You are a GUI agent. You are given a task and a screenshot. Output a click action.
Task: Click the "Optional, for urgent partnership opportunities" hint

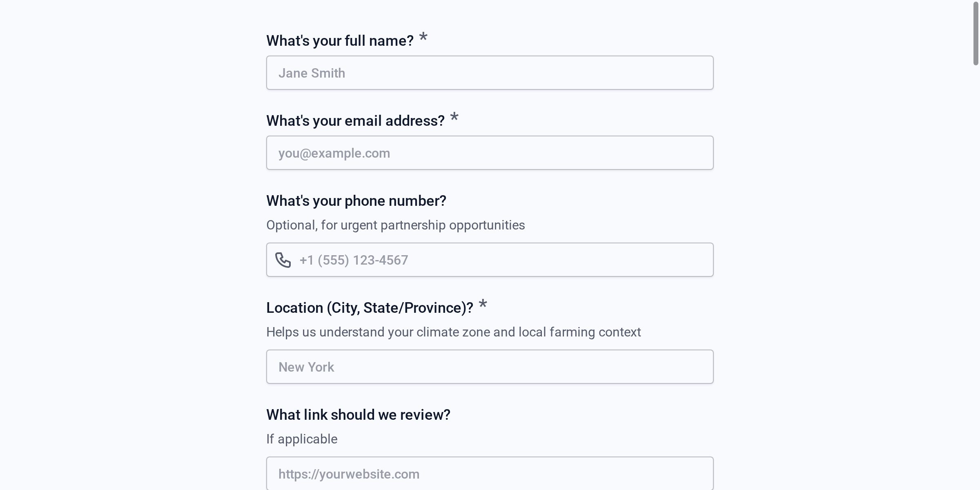click(395, 225)
